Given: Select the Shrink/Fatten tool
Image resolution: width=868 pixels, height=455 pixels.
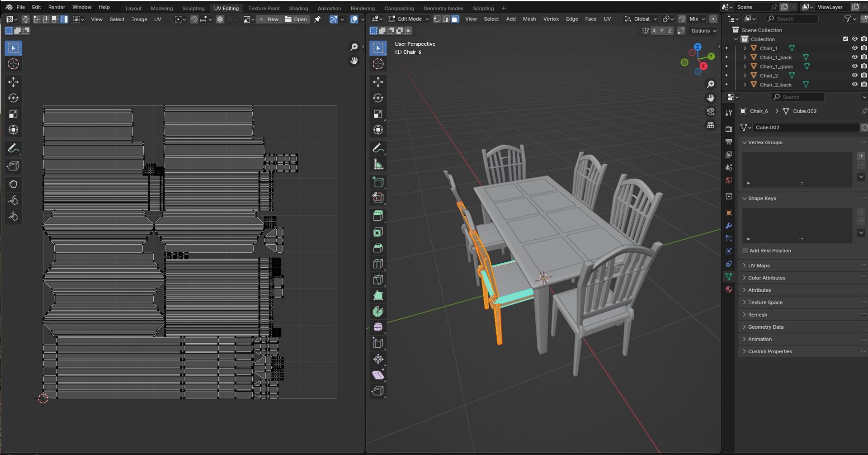Looking at the screenshot, I should coord(378,360).
